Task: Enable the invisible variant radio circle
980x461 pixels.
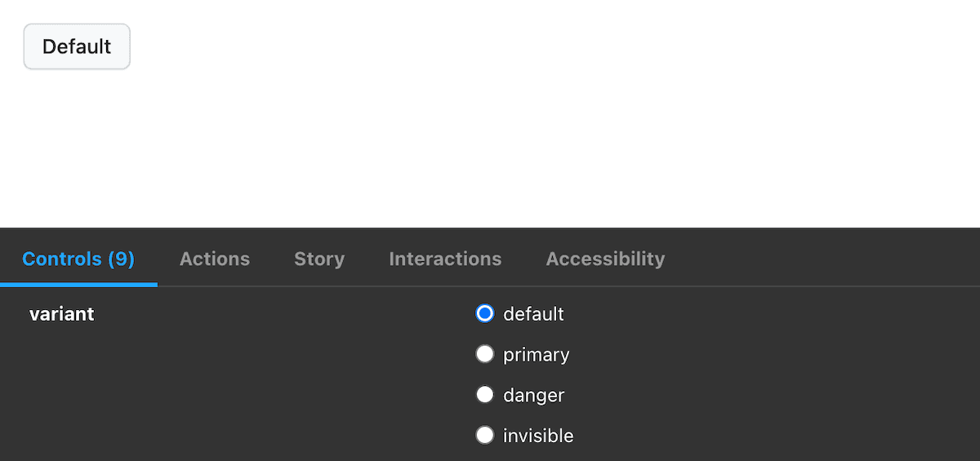Action: click(485, 436)
